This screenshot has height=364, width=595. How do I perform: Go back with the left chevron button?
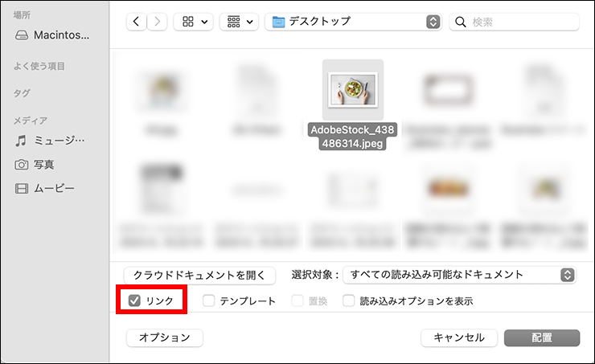(136, 22)
